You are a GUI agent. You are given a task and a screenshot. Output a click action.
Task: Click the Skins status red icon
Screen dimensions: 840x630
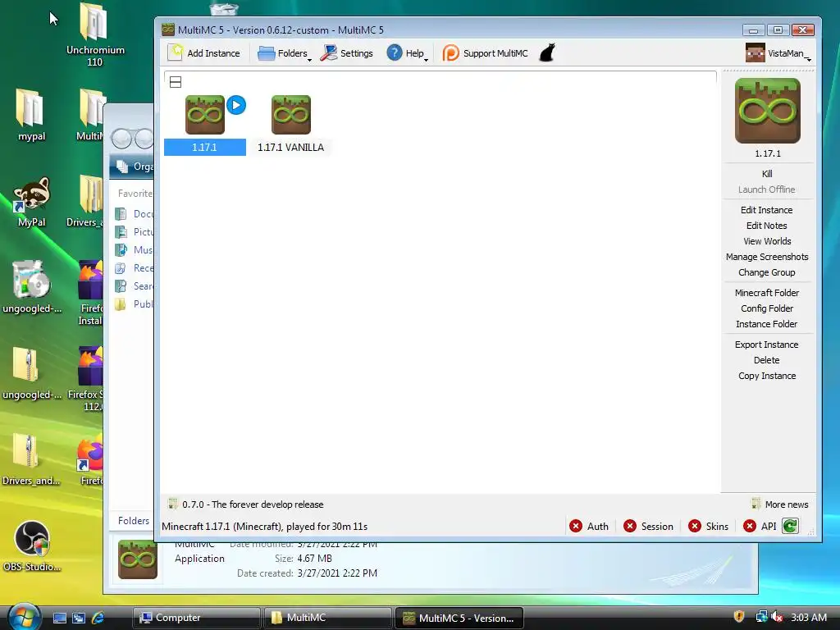click(695, 526)
